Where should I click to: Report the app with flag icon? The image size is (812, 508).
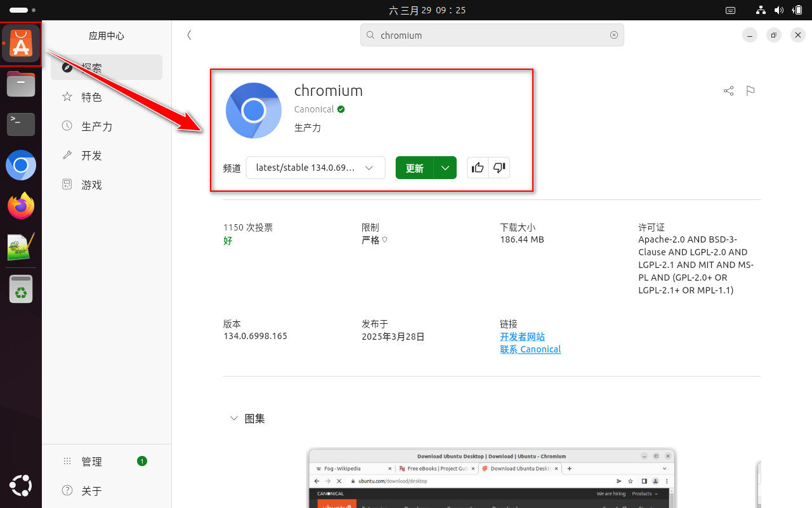click(750, 91)
